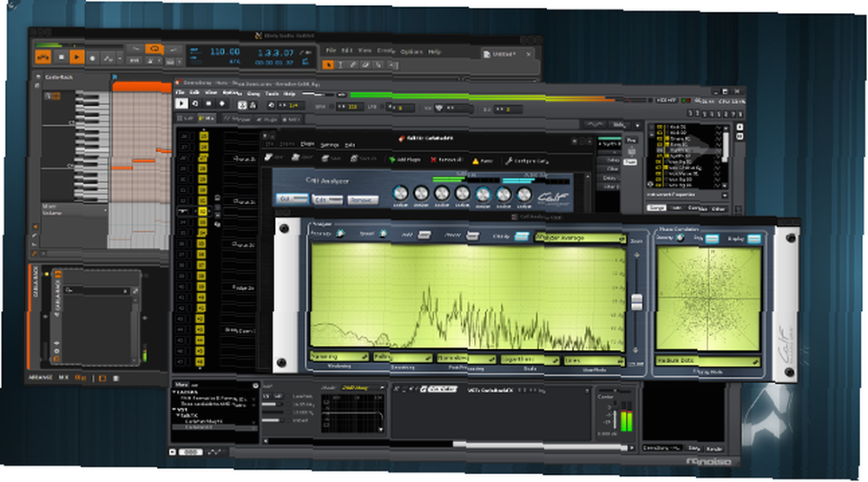The width and height of the screenshot is (868, 482).
Task: Open the Analyzer Average dropdown in the Calf Analyzer
Action: click(x=580, y=238)
